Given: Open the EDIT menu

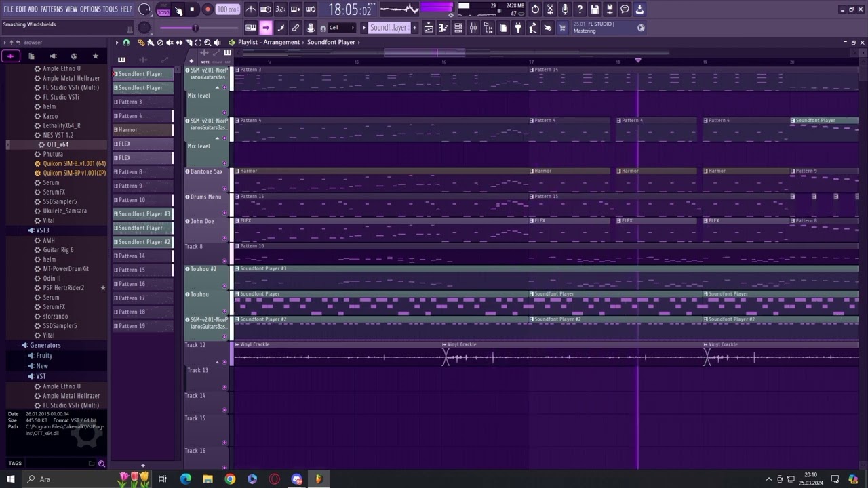Looking at the screenshot, I should click(x=21, y=9).
